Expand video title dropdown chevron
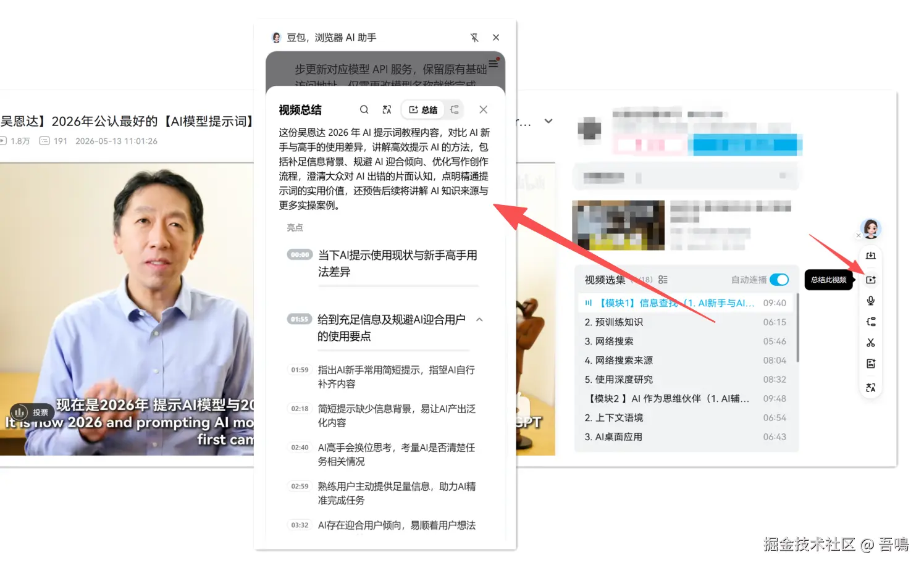924x568 pixels. pyautogui.click(x=548, y=121)
